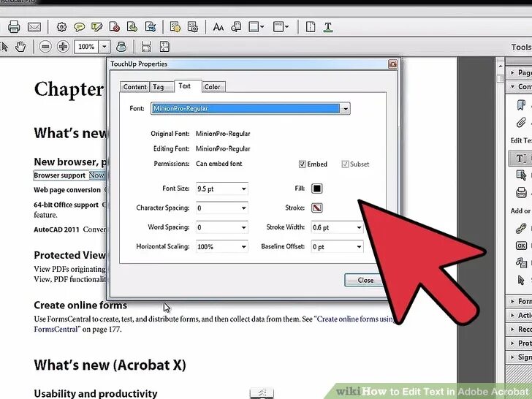Click the zoom in plus button

coord(63,47)
